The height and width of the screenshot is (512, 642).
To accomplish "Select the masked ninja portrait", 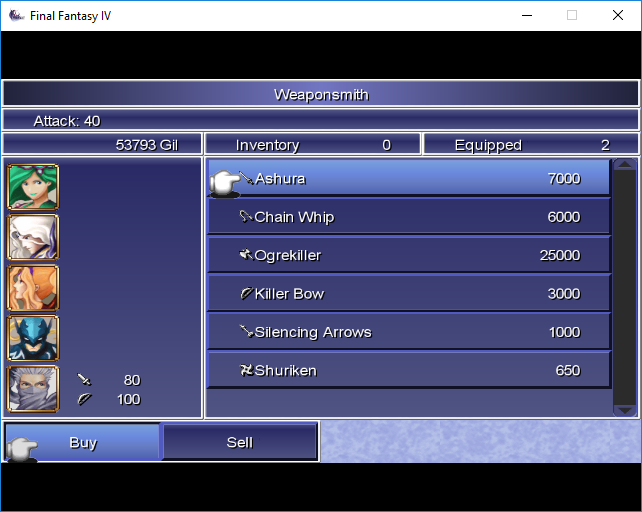I will pos(33,389).
